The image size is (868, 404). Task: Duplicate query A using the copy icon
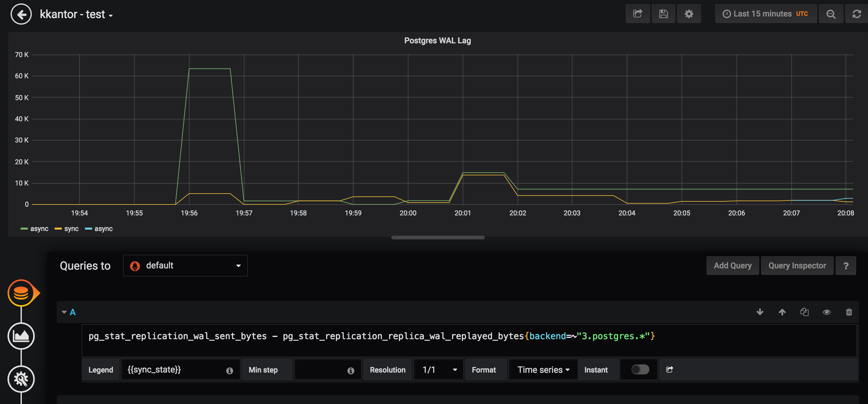[x=805, y=312]
